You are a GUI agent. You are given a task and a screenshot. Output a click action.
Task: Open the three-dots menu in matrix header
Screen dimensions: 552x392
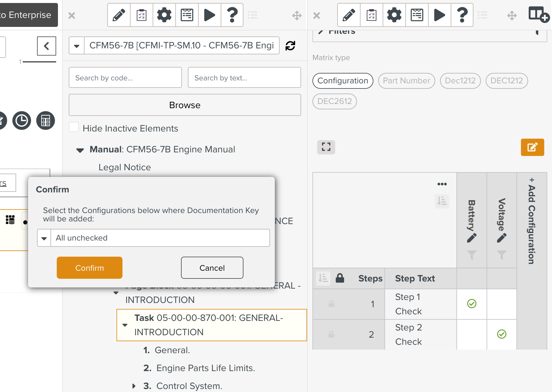click(442, 184)
